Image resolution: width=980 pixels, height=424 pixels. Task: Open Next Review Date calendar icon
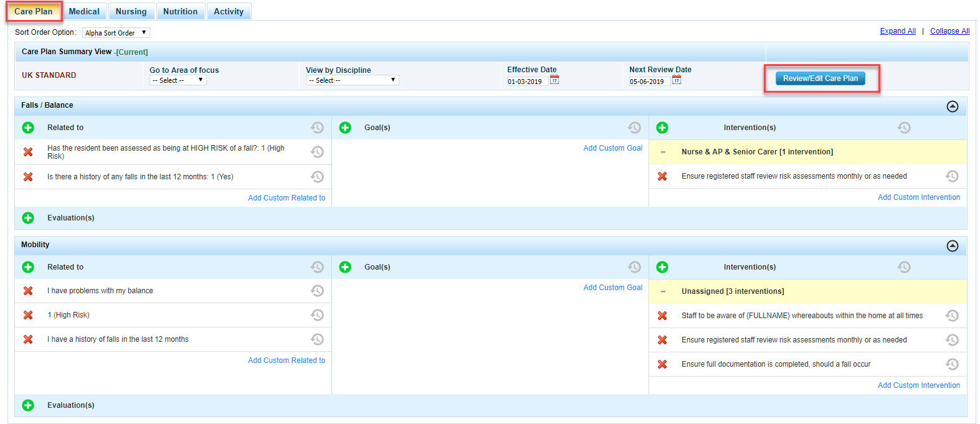pyautogui.click(x=677, y=80)
